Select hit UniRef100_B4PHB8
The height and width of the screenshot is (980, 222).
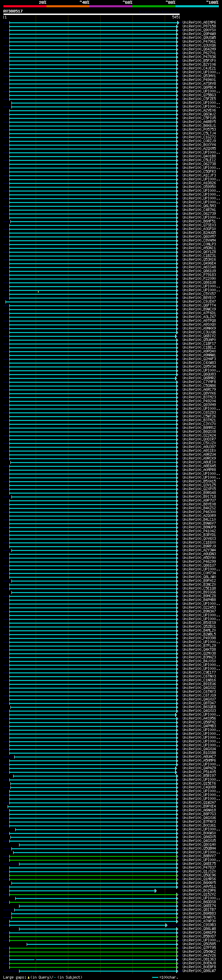point(199,600)
